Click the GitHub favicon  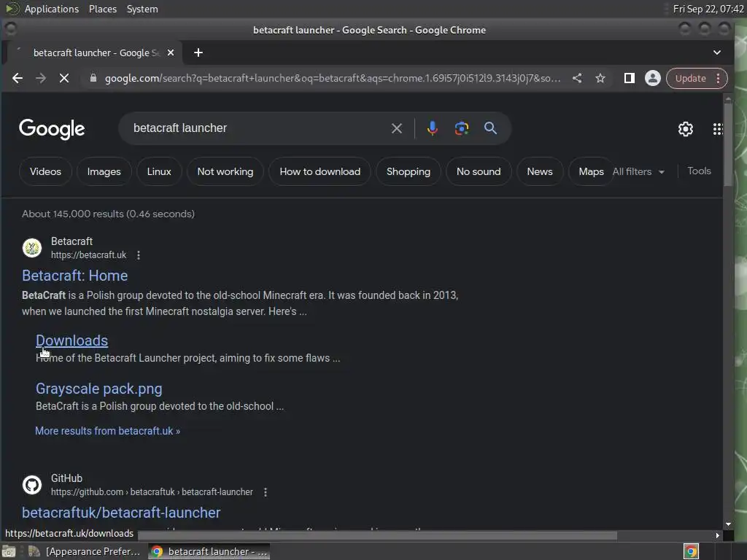(32, 485)
